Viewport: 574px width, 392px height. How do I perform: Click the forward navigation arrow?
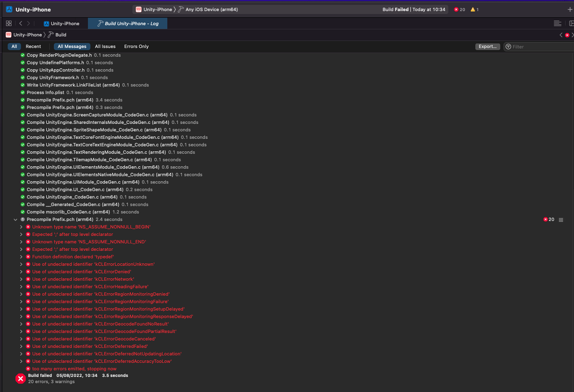point(28,23)
